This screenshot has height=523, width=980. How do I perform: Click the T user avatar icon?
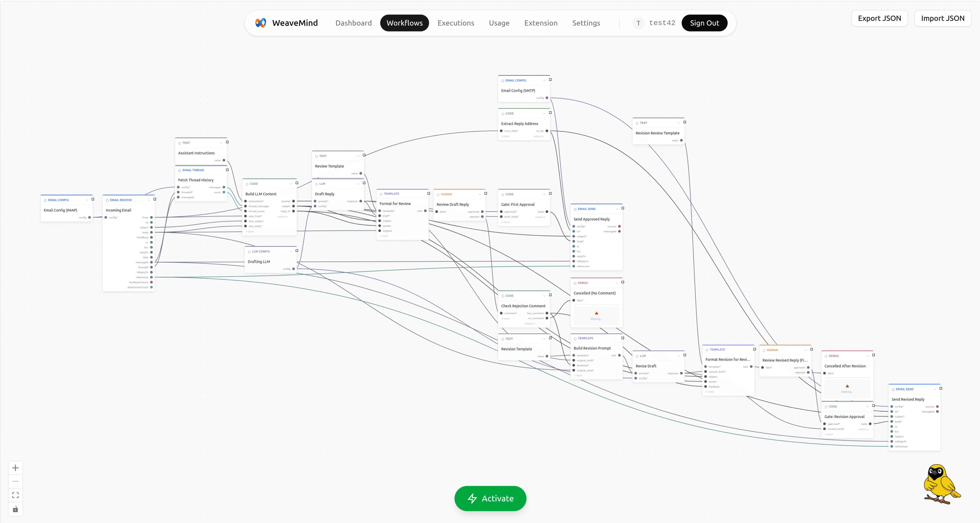[638, 23]
